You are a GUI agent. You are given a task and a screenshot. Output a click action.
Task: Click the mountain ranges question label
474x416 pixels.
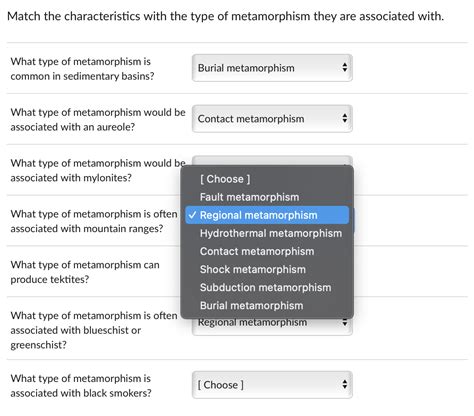(94, 221)
